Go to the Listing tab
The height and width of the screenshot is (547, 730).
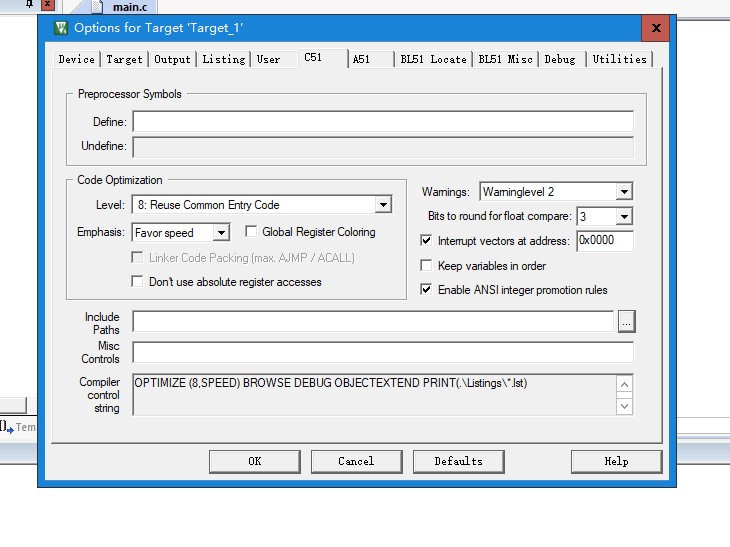click(x=223, y=59)
